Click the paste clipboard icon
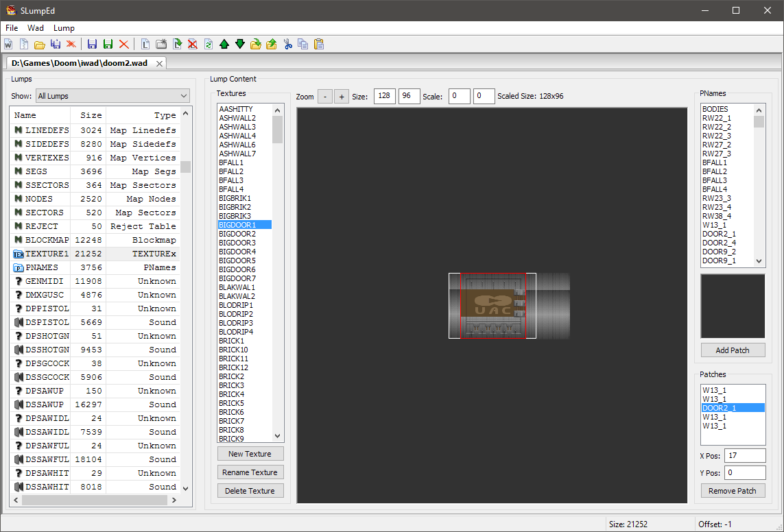The height and width of the screenshot is (532, 784). (x=318, y=44)
